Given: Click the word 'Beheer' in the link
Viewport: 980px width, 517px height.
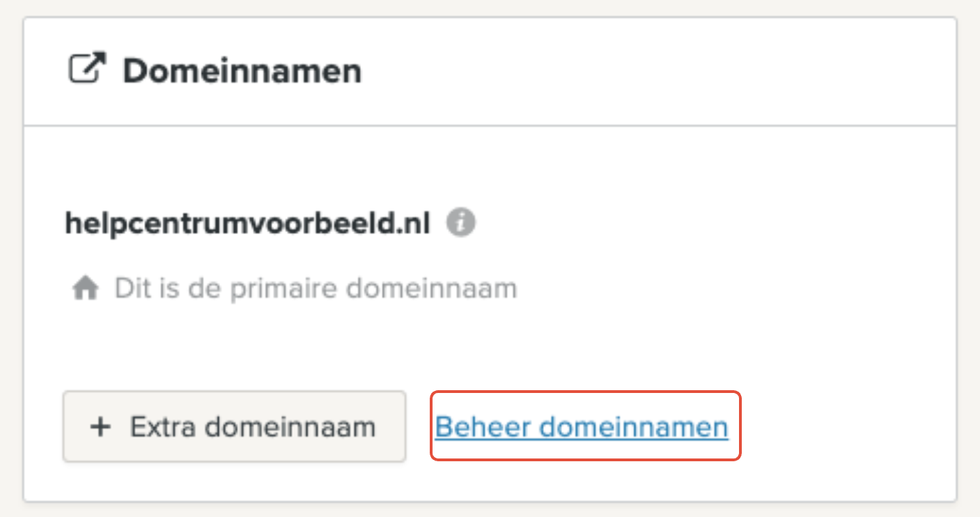Looking at the screenshot, I should pyautogui.click(x=483, y=426).
